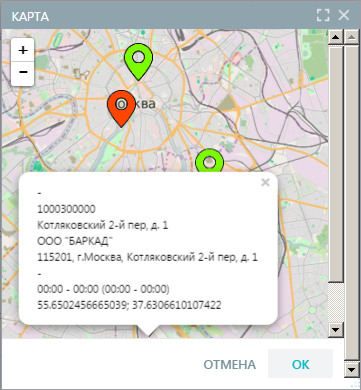Click the inner vertical scrollbar thumb
Screen dimensions: 361x390
click(x=336, y=163)
